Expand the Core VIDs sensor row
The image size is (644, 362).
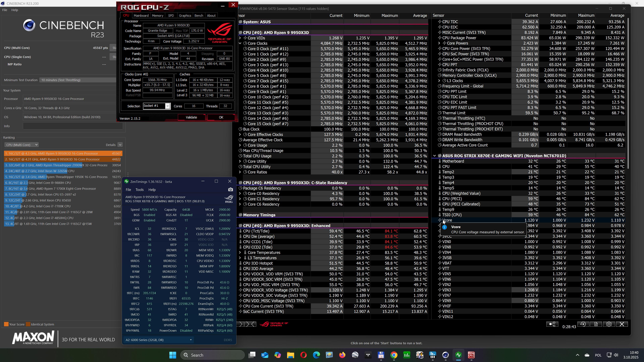click(x=240, y=38)
